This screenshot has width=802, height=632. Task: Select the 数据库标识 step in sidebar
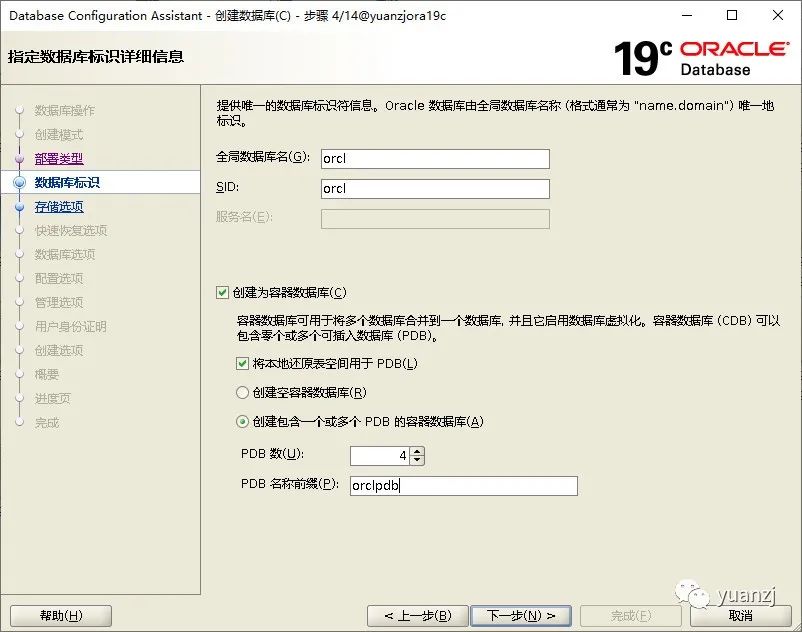pos(67,183)
